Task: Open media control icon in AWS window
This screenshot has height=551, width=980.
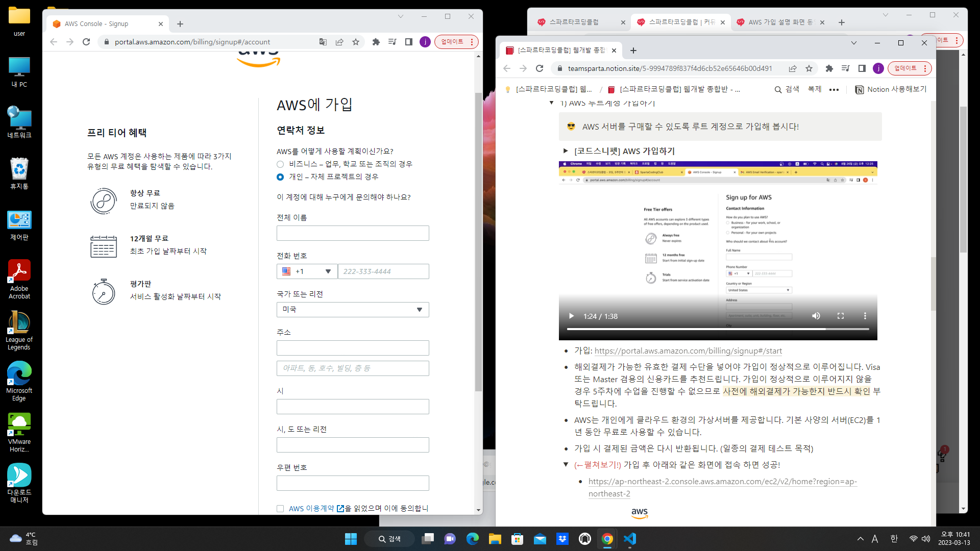Action: tap(393, 42)
